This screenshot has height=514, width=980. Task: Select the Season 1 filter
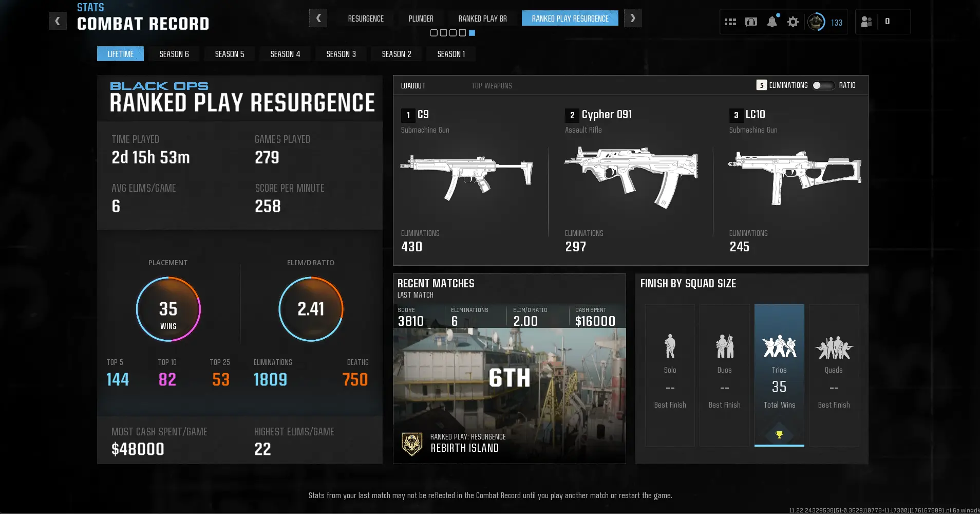click(x=451, y=54)
